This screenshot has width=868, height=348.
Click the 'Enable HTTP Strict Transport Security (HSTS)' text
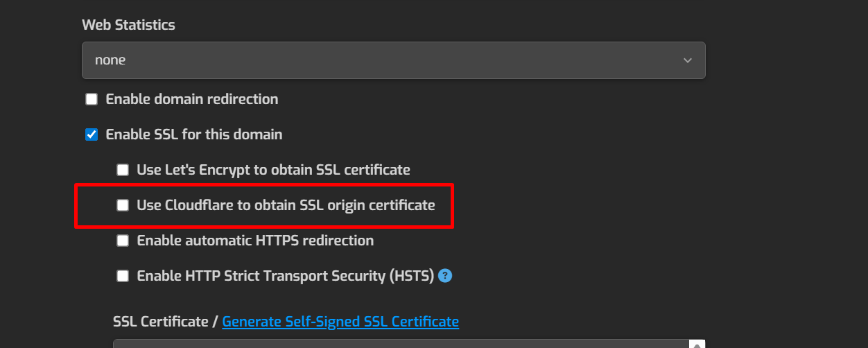[285, 276]
